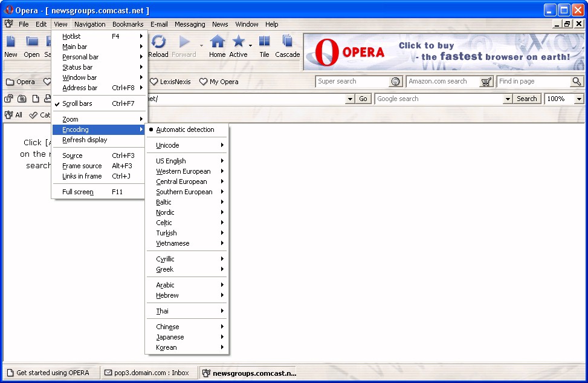Toggle the Scroll bars menu option
The width and height of the screenshot is (588, 383).
[77, 103]
